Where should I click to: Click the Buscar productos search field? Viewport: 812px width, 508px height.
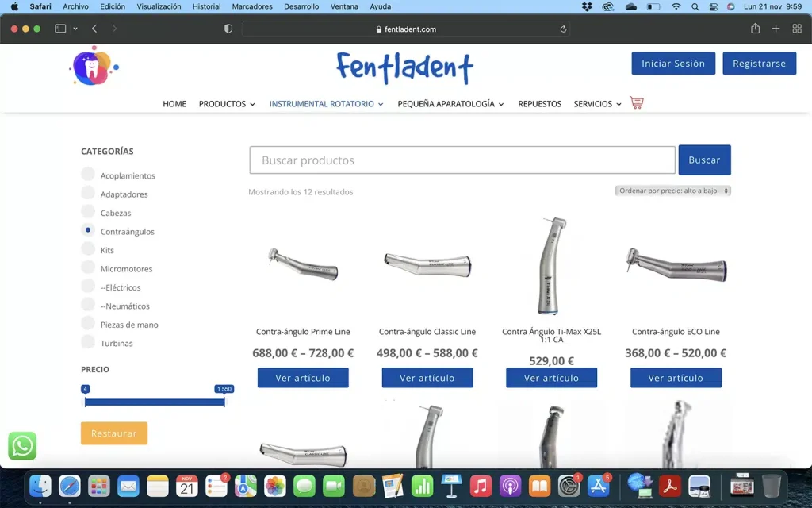462,160
